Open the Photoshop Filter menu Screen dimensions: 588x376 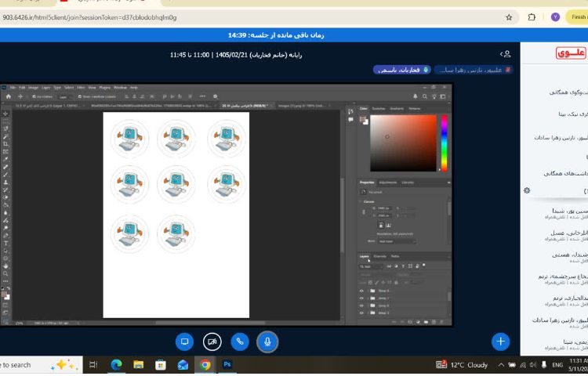coord(81,87)
